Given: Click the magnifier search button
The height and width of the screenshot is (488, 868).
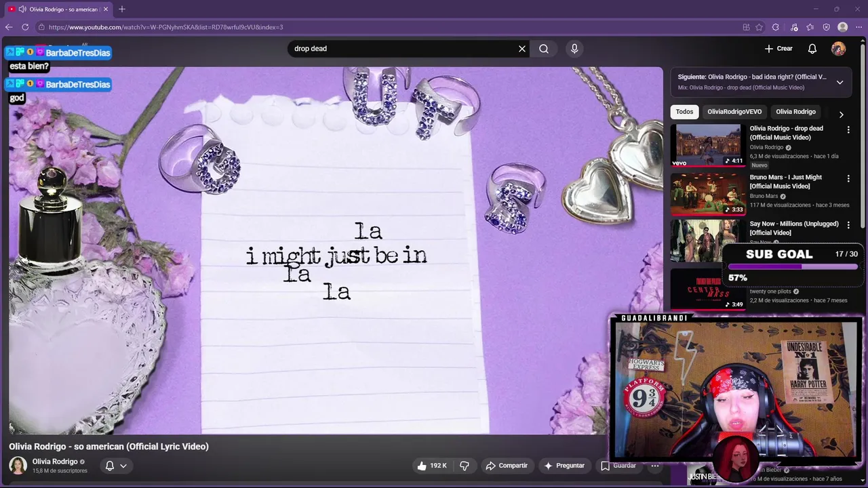Looking at the screenshot, I should tap(544, 49).
